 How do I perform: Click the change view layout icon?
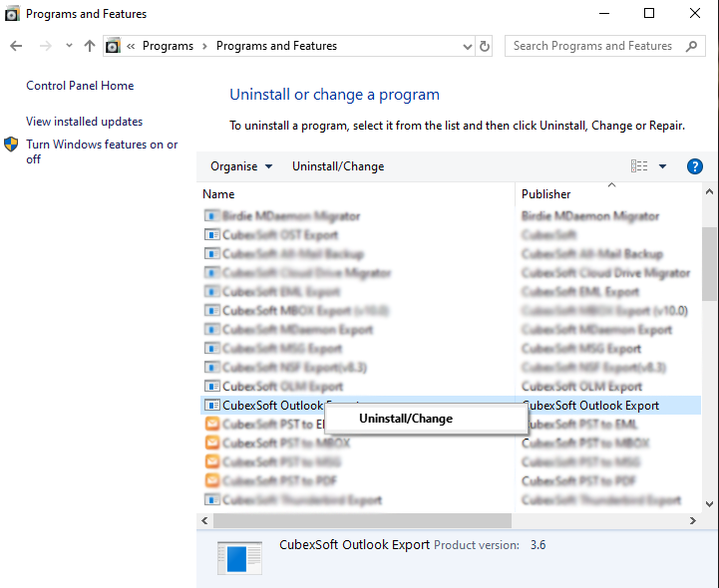(639, 166)
